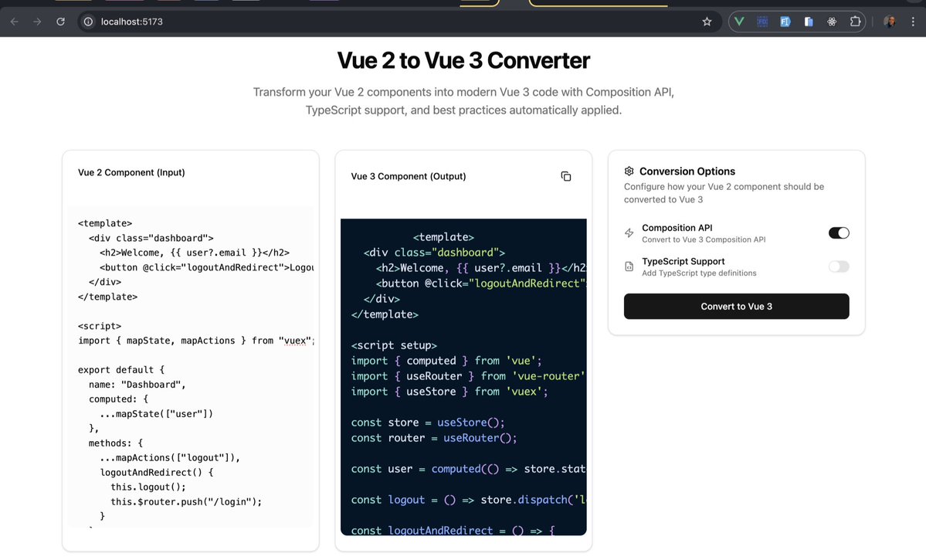926x560 pixels.
Task: Click the TypeScript Support file icon
Action: 629,266
